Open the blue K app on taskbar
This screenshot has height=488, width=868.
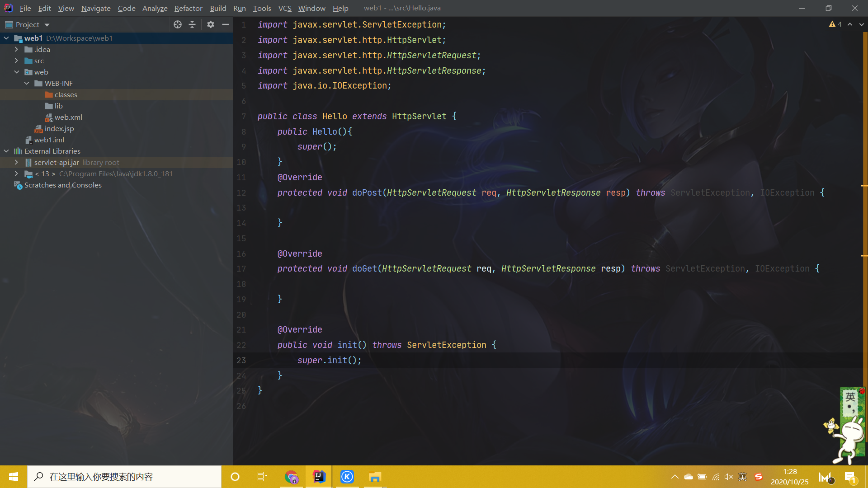[347, 477]
